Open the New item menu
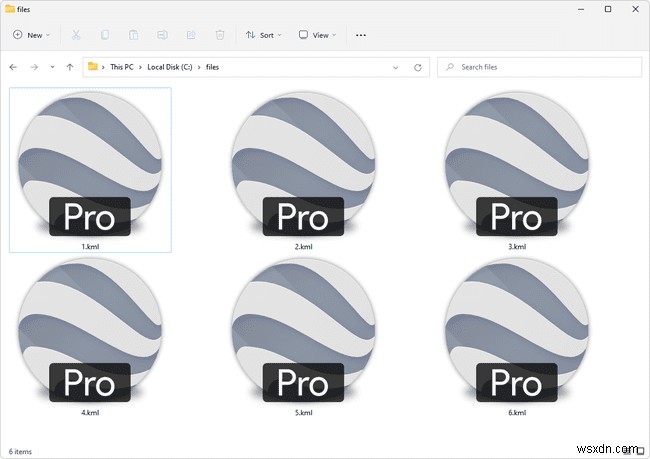Viewport: 650px width, 459px height. (x=32, y=35)
